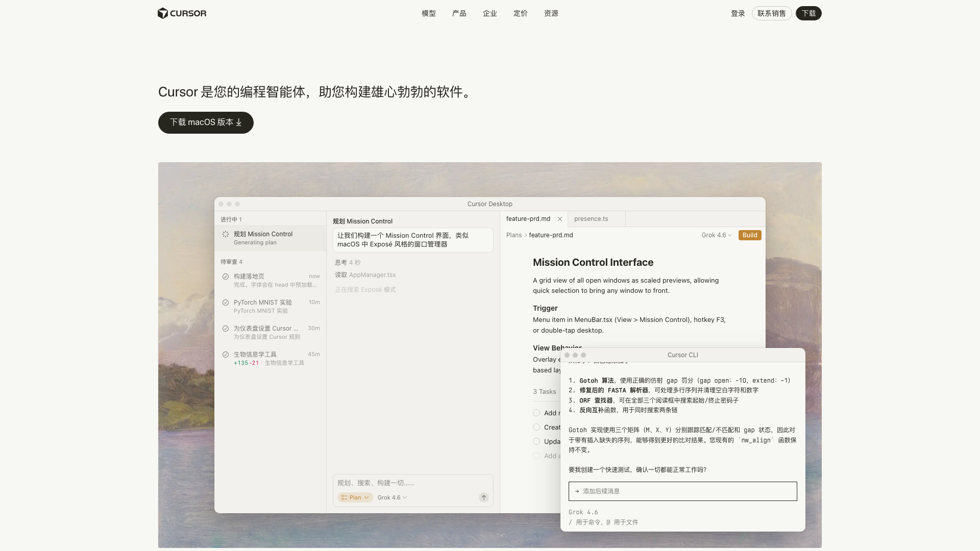Open the 资源 menu item
Screen dimensions: 980x551
551,13
